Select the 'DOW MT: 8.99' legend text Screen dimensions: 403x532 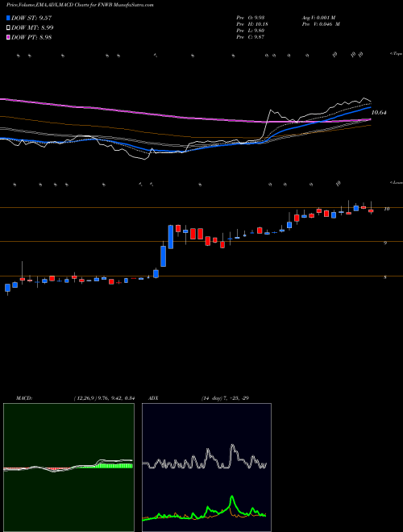coord(32,28)
